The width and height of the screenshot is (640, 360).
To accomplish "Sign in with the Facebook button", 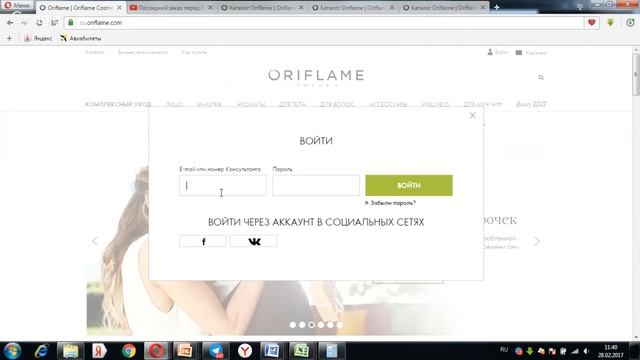I will pyautogui.click(x=202, y=241).
